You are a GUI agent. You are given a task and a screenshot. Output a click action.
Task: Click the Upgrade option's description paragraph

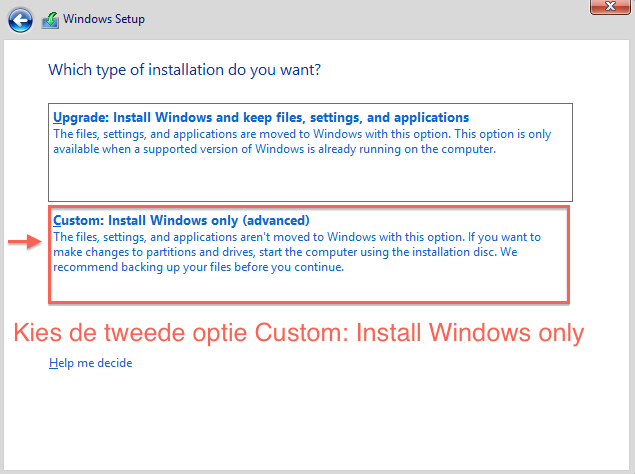301,141
